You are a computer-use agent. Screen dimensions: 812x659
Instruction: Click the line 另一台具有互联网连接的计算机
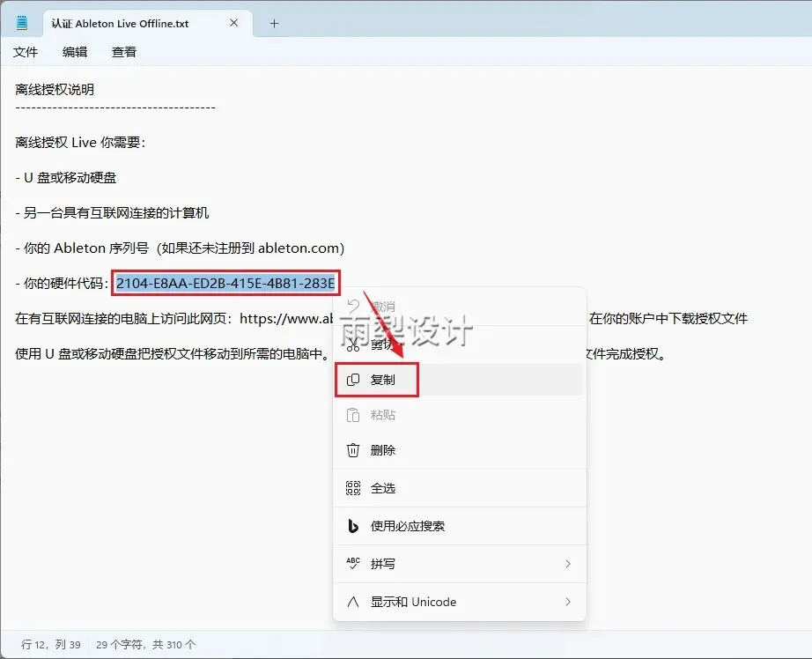[x=112, y=213]
